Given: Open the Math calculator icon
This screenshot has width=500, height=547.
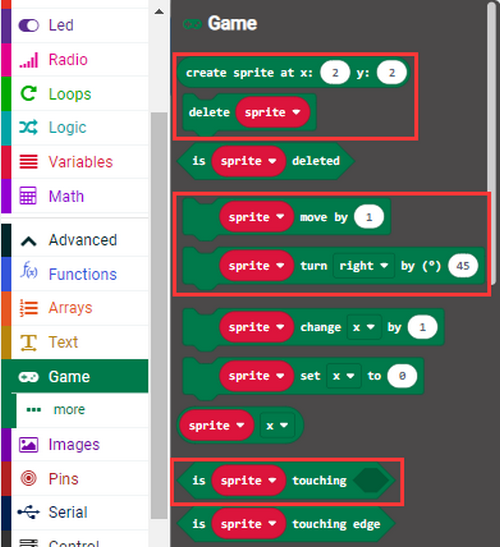Looking at the screenshot, I should click(x=28, y=196).
